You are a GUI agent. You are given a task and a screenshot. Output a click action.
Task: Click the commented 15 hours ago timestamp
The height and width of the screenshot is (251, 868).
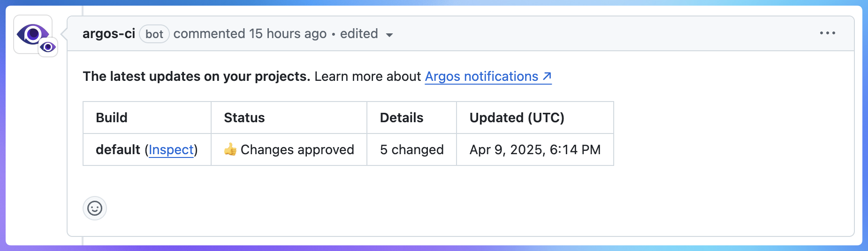click(x=250, y=34)
